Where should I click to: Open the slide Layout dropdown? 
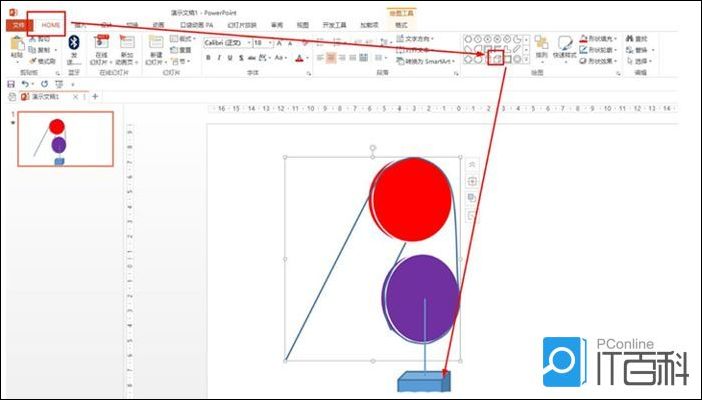point(183,39)
